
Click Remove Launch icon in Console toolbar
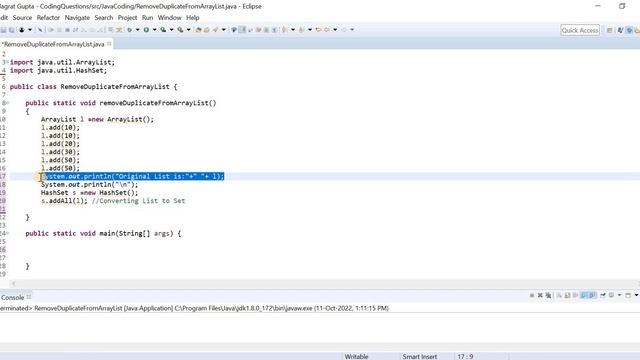pos(540,295)
